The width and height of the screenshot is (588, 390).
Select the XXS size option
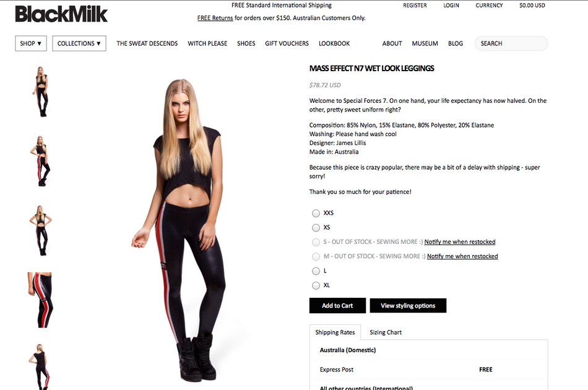pyautogui.click(x=316, y=213)
